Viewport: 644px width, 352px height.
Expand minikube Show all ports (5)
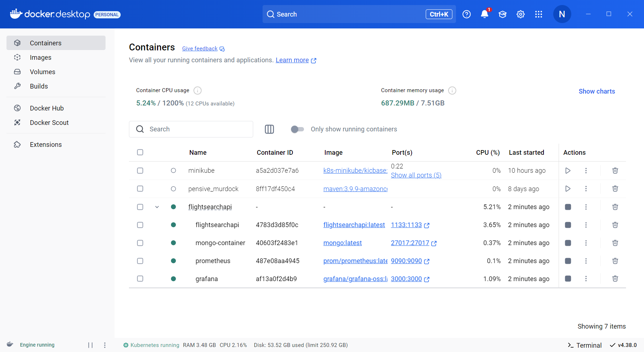(416, 175)
